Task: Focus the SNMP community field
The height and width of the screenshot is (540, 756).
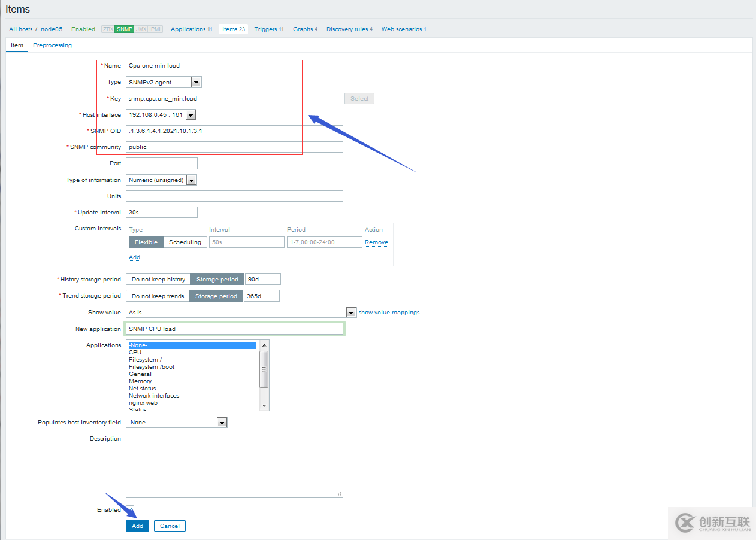Action: [x=234, y=147]
